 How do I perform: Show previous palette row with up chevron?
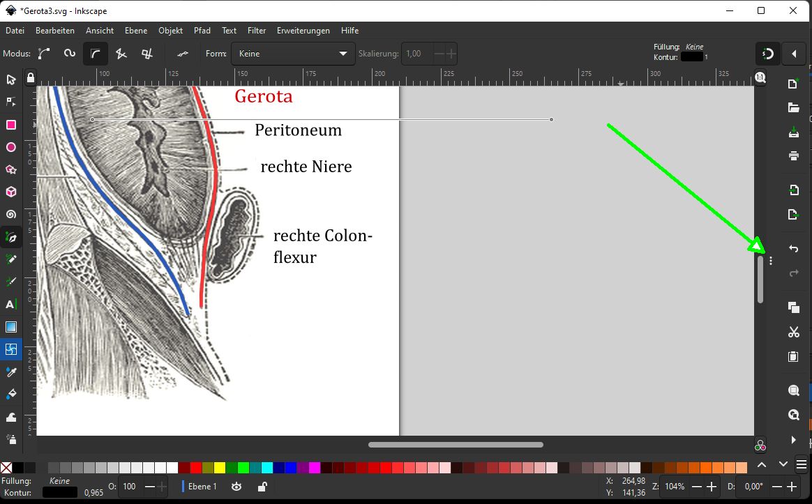pyautogui.click(x=762, y=465)
